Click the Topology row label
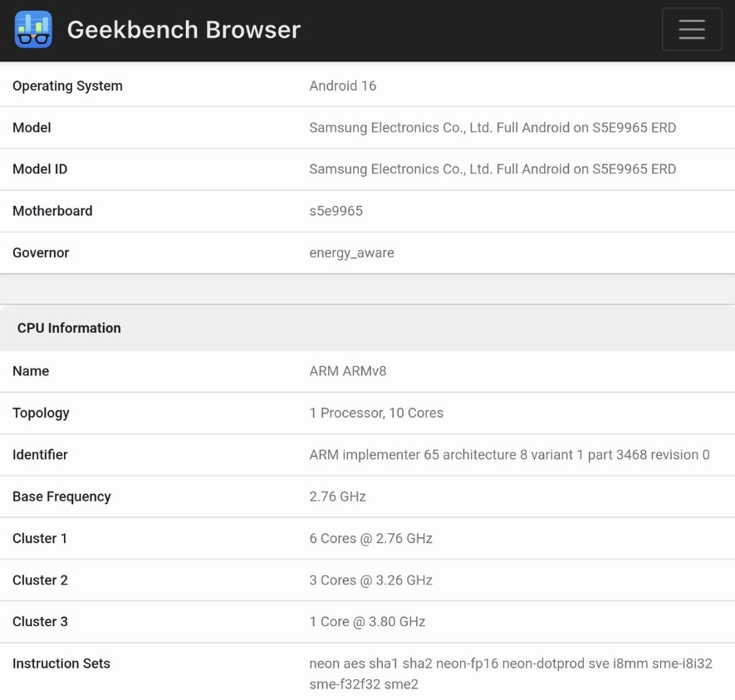 click(41, 414)
